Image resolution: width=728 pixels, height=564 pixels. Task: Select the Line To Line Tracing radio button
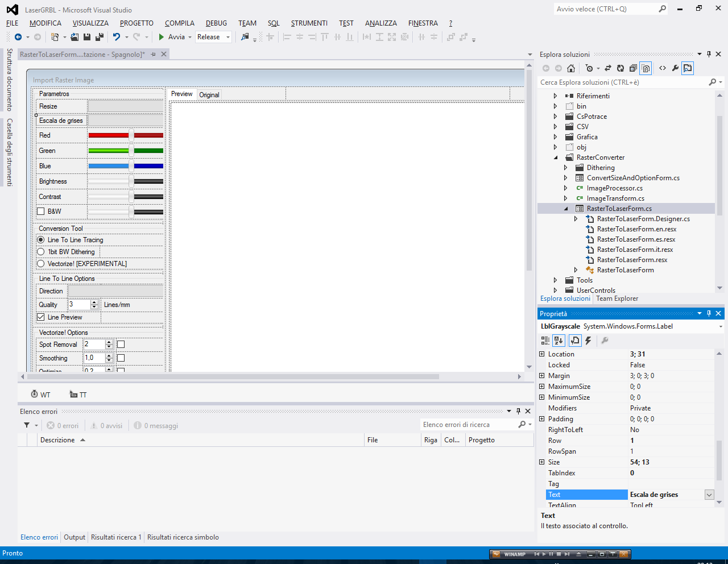click(41, 240)
